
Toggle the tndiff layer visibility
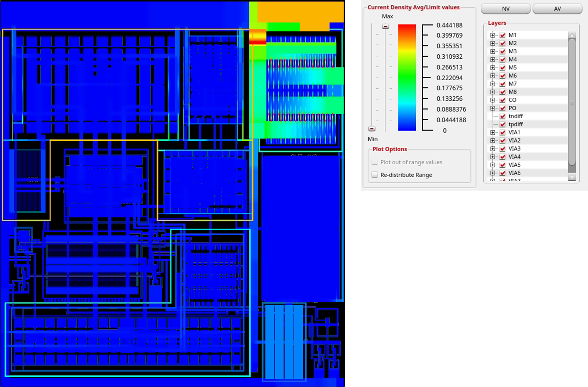coord(502,116)
